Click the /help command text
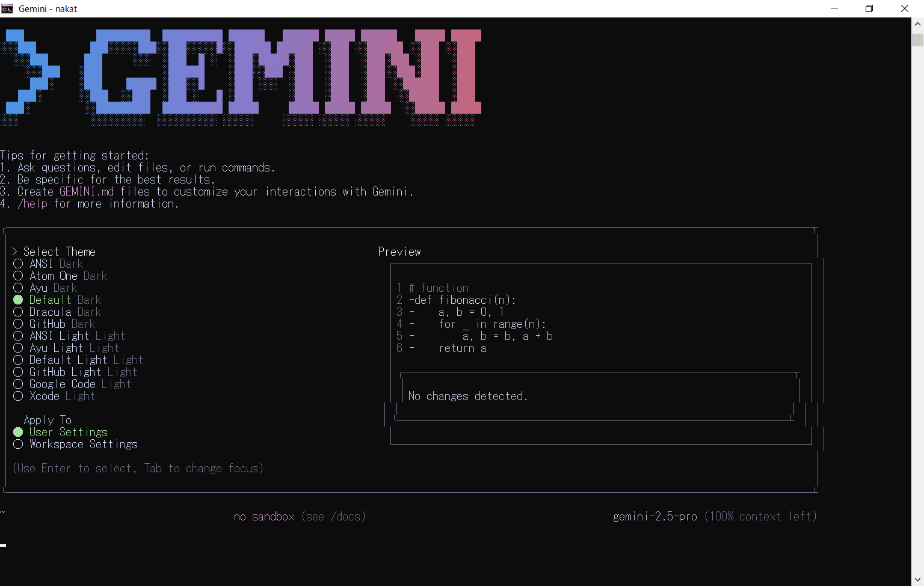The image size is (924, 586). (33, 203)
